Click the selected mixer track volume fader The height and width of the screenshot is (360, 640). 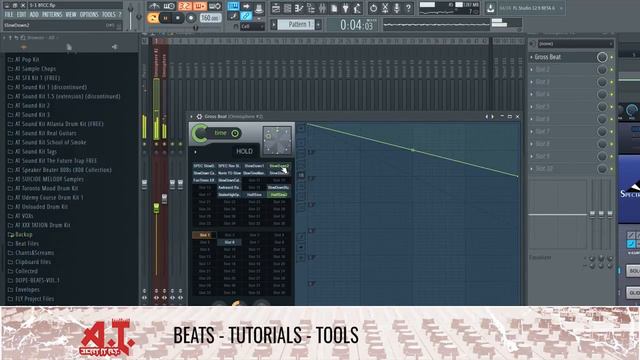click(x=156, y=208)
